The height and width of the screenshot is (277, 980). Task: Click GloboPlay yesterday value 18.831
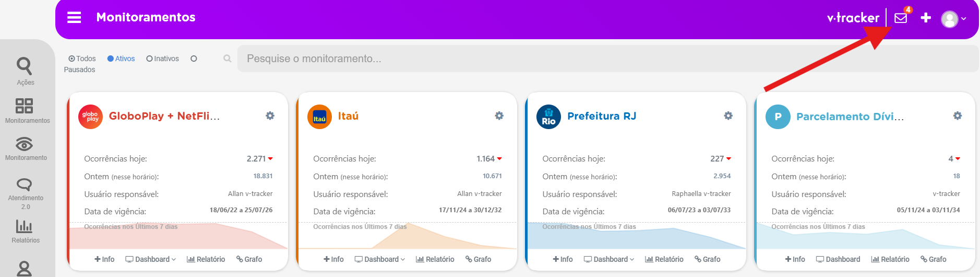tap(263, 176)
